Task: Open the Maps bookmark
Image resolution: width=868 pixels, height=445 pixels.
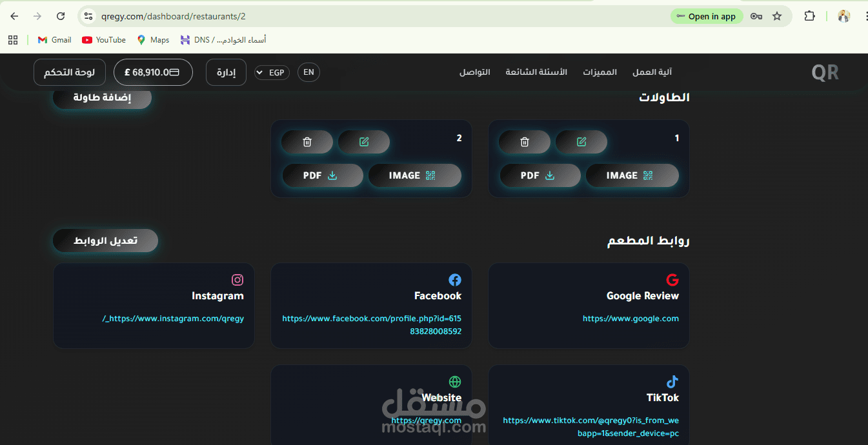Action: tap(153, 40)
